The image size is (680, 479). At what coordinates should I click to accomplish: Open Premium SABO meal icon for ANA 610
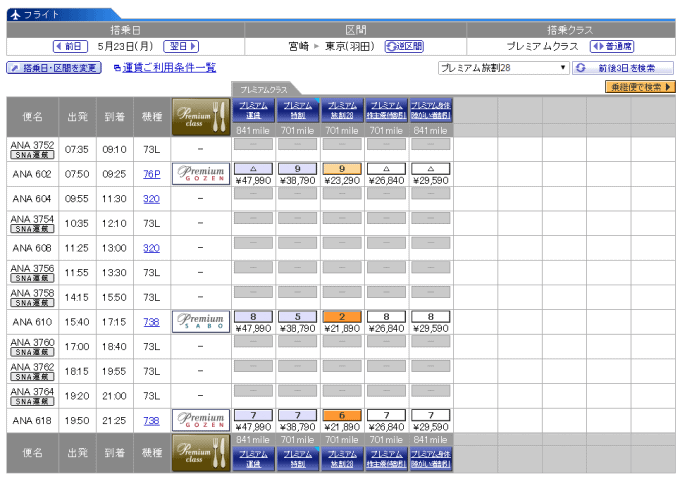coord(201,322)
